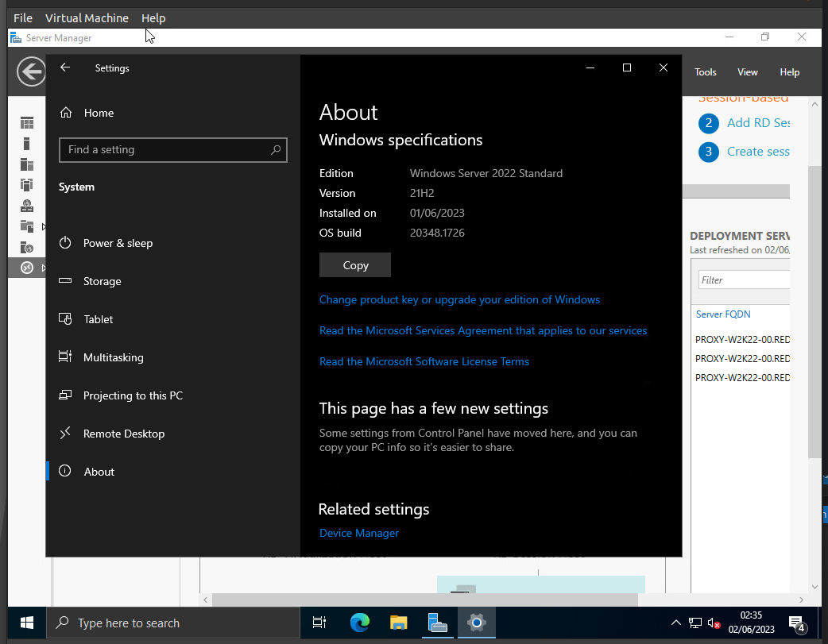Click the Settings back arrow
The image size is (828, 644).
click(x=65, y=67)
